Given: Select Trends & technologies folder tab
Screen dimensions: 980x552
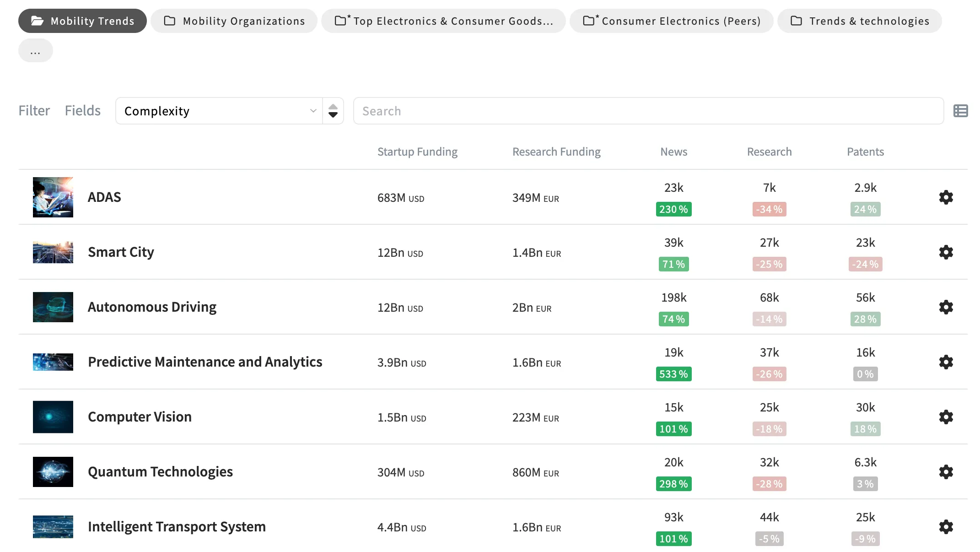Looking at the screenshot, I should (x=859, y=21).
